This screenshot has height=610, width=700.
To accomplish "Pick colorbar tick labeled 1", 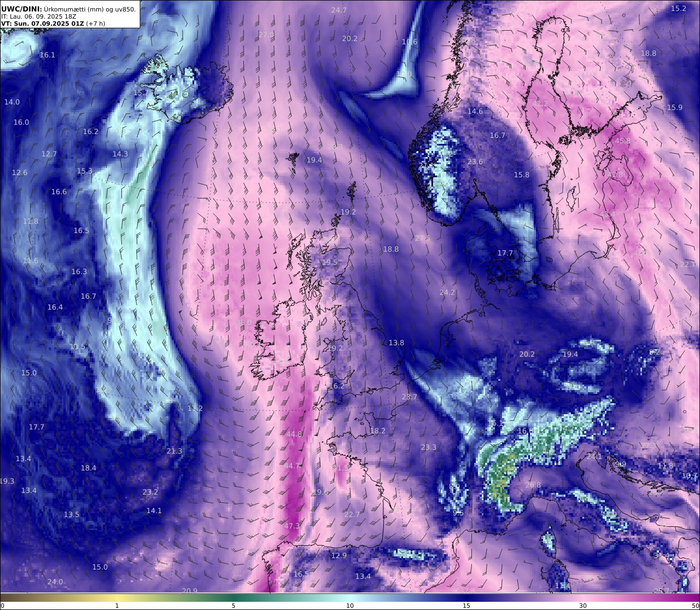I will [117, 606].
